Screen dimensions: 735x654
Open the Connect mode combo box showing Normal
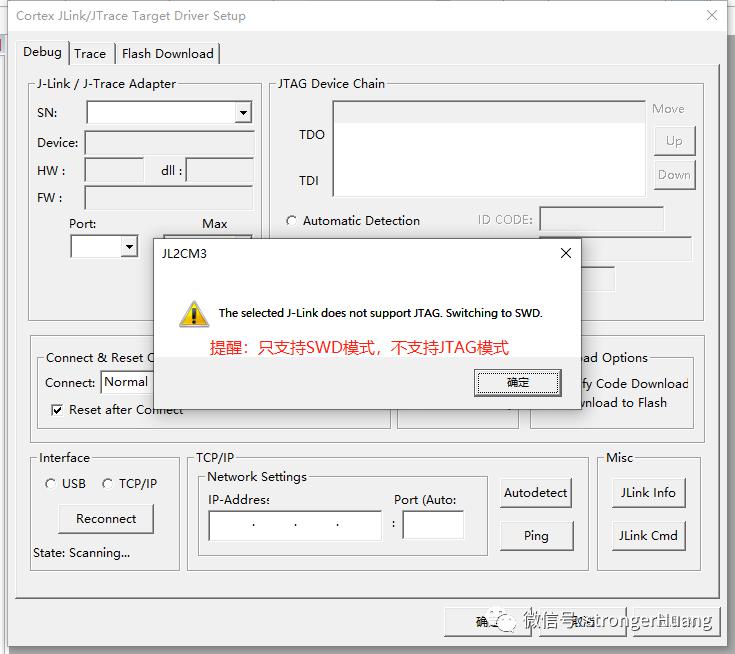coord(127,382)
